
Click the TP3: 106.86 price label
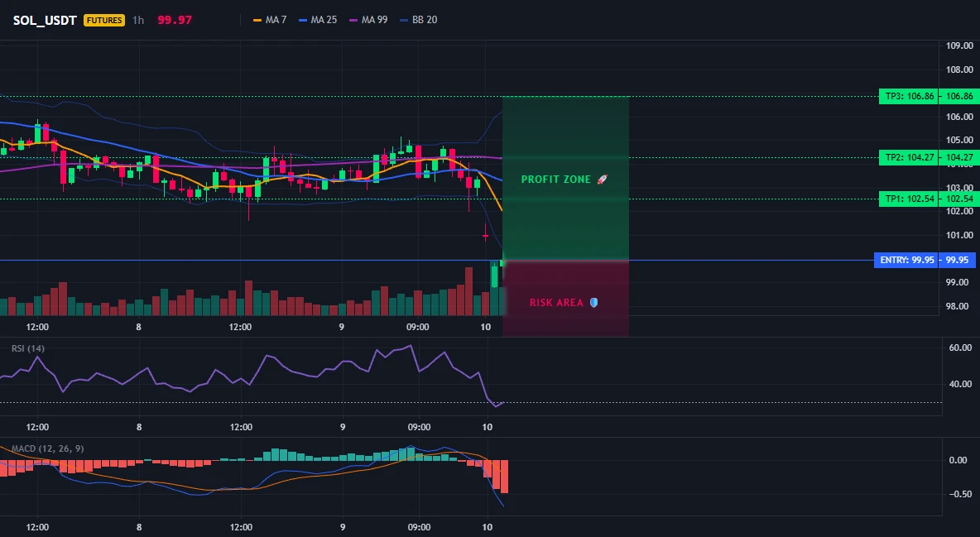[x=910, y=96]
